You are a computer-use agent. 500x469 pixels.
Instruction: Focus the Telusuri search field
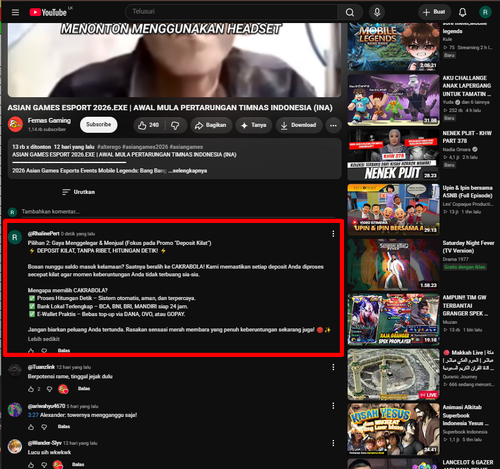click(231, 12)
